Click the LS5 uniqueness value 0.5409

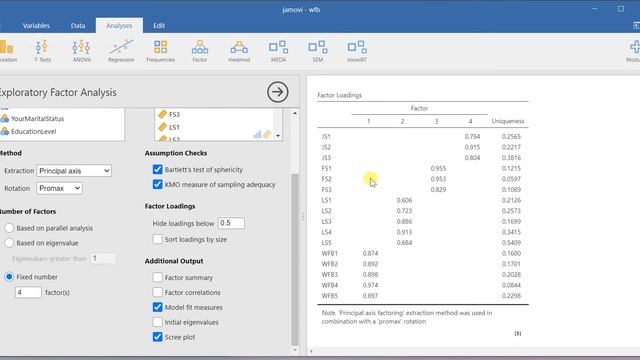click(511, 242)
